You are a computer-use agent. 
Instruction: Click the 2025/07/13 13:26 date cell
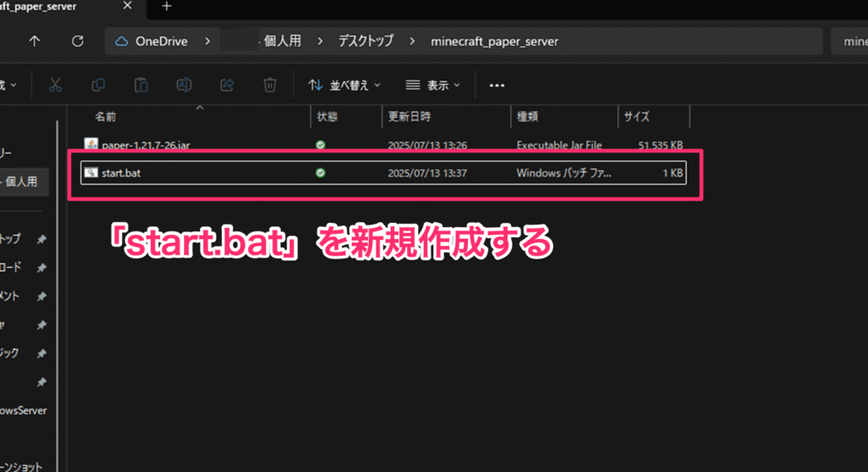427,145
